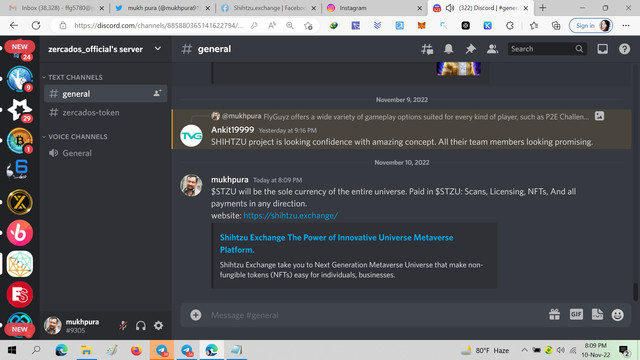Screen dimensions: 640x360
Task: Toggle the member list icon
Action: coord(492,49)
